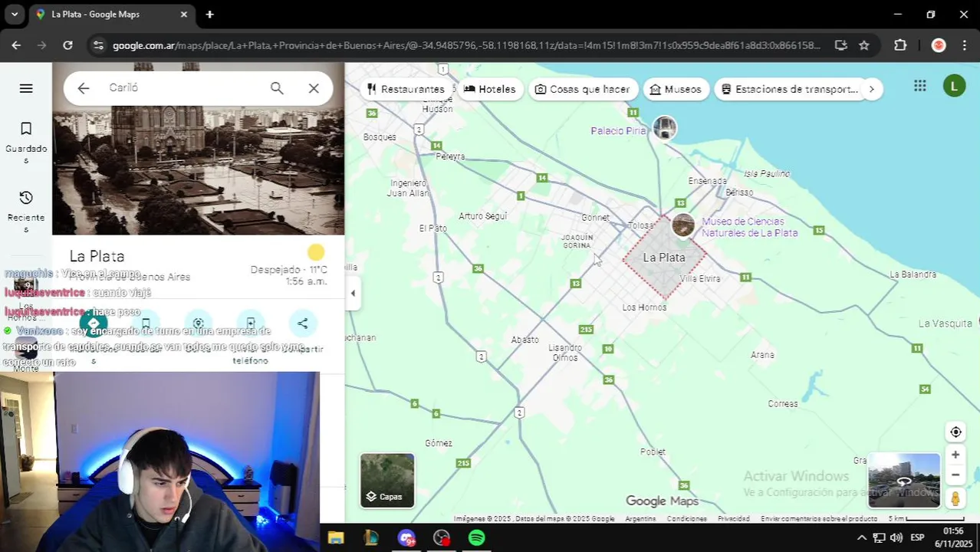Open Spotify from the taskbar
980x552 pixels.
point(476,538)
